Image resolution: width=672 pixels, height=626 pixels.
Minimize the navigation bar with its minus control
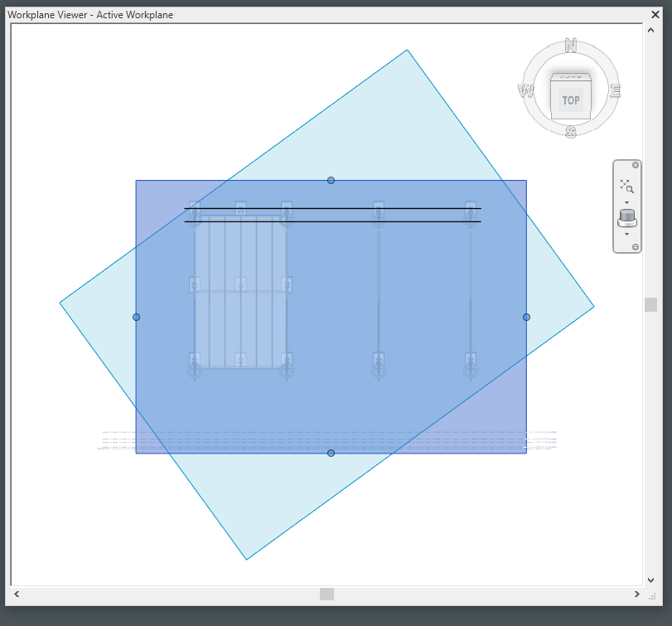636,247
